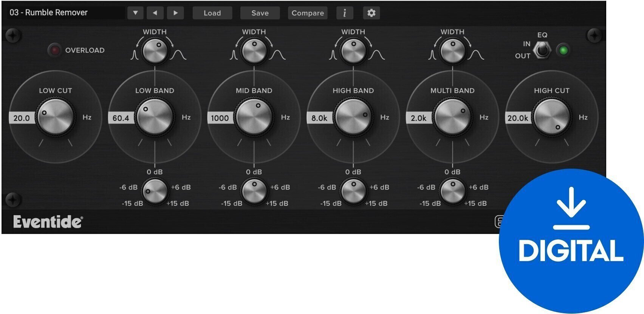
Task: Click the Low Band '0 dB' gain label
Action: [155, 172]
